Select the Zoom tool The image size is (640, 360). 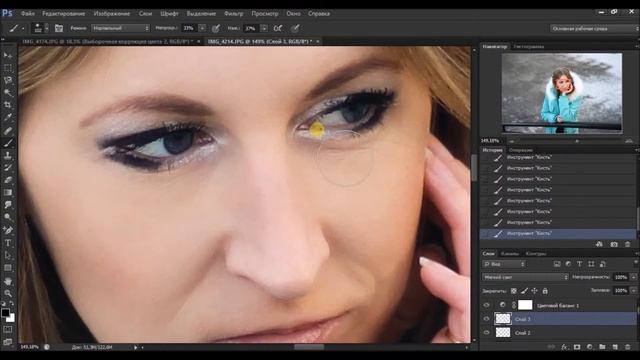[8, 293]
